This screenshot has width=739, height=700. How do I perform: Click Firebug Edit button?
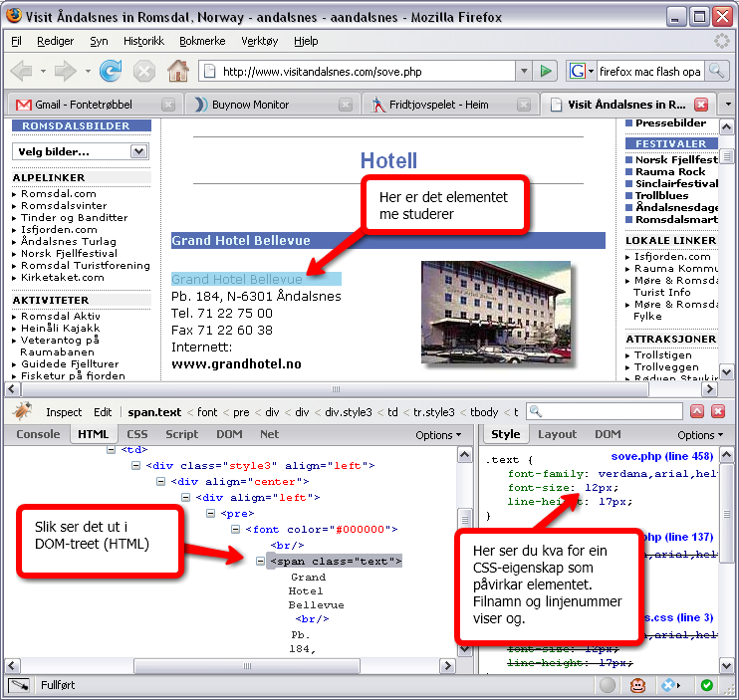tap(103, 412)
